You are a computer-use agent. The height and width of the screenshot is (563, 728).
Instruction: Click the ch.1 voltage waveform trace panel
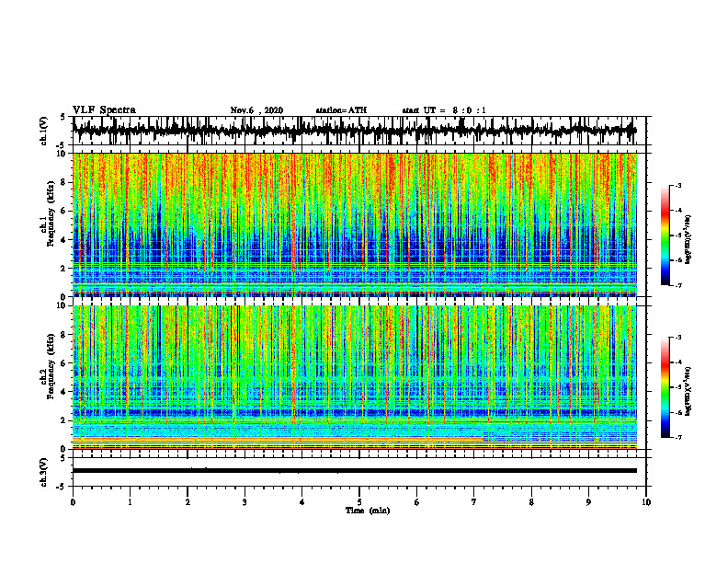(358, 131)
